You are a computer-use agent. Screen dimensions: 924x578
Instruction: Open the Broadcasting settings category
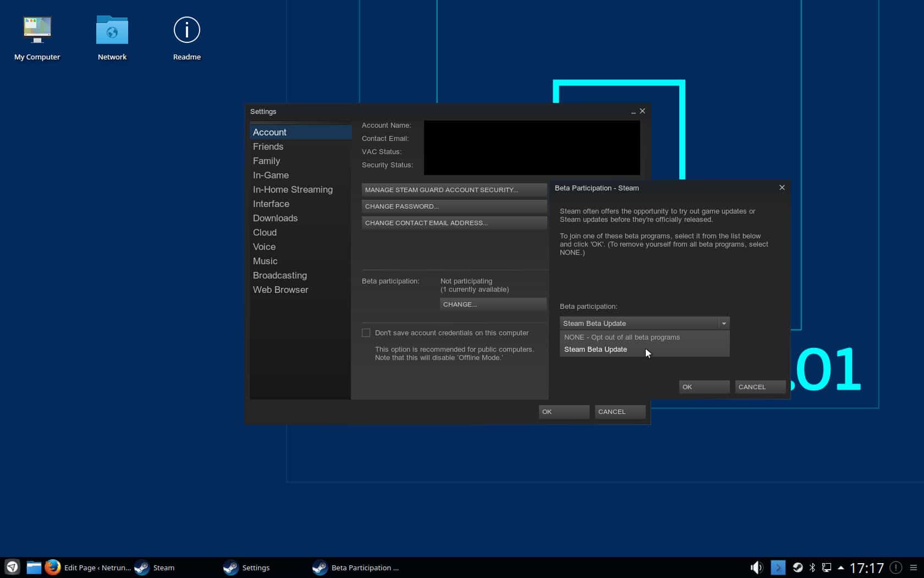point(300,275)
